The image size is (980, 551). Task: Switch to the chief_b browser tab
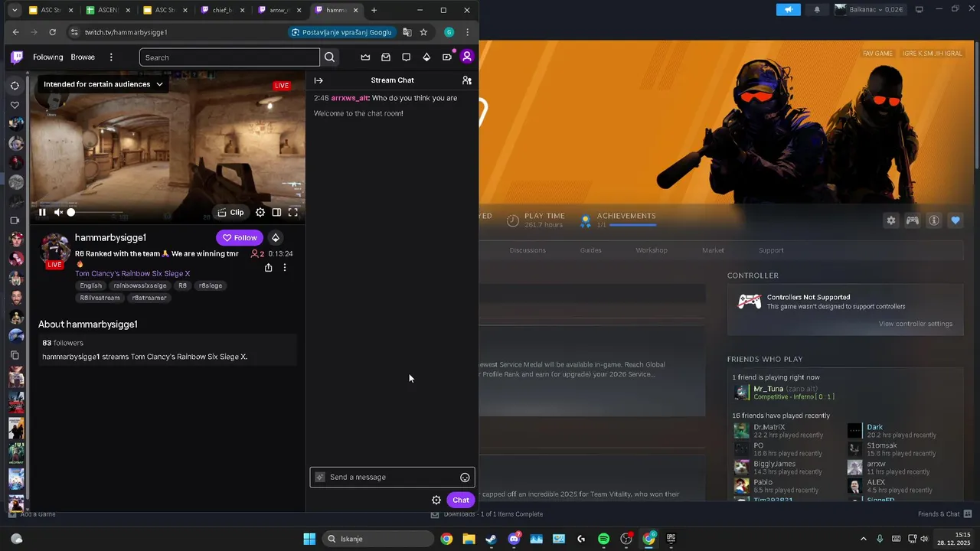(x=222, y=11)
